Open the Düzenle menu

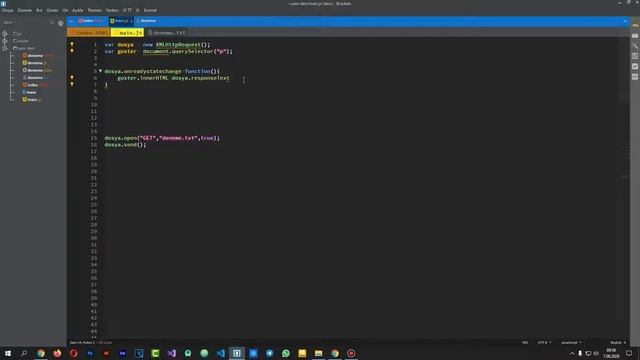tap(24, 10)
